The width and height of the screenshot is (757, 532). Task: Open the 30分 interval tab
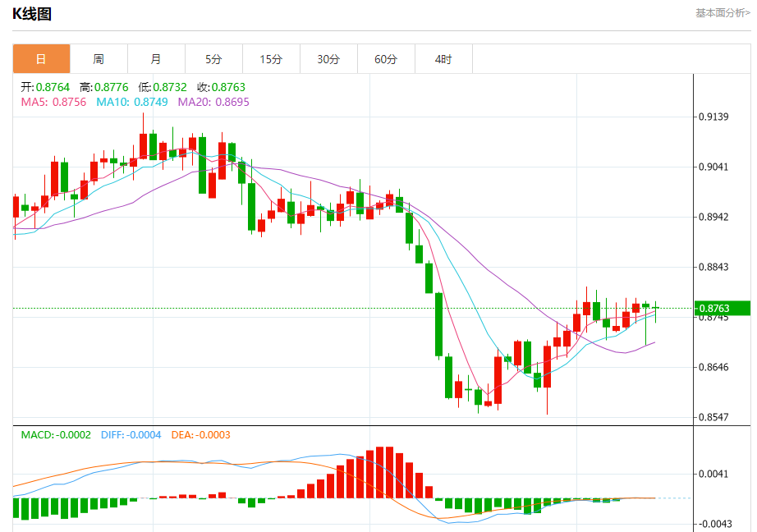(x=328, y=59)
